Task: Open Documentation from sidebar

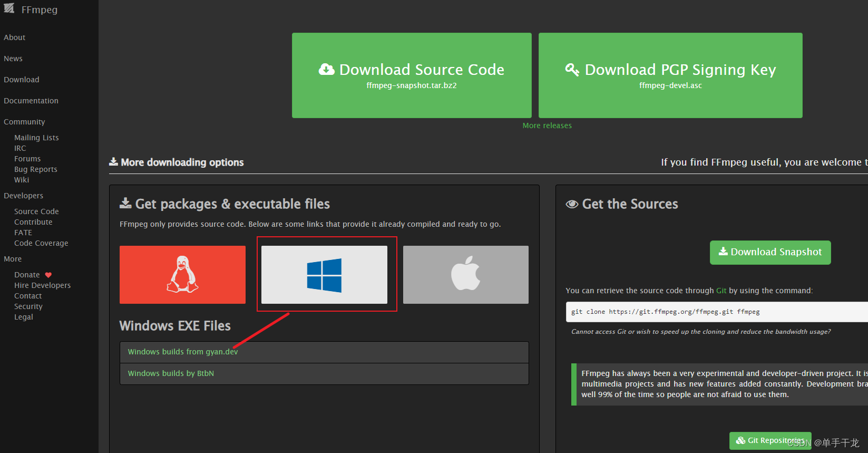Action: point(31,101)
